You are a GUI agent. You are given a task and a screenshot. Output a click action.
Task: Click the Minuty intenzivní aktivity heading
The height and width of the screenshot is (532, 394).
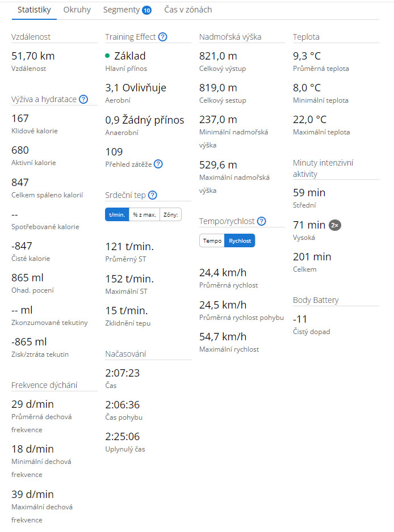(323, 168)
